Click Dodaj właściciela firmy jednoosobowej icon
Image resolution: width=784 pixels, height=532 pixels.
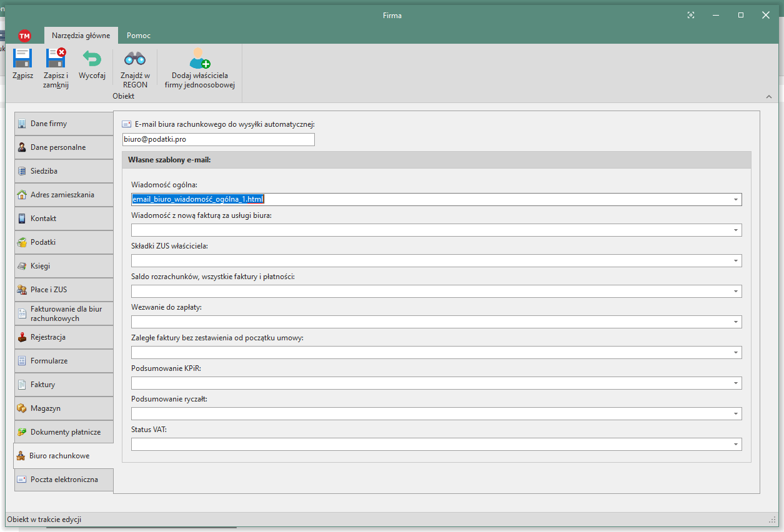pyautogui.click(x=200, y=59)
